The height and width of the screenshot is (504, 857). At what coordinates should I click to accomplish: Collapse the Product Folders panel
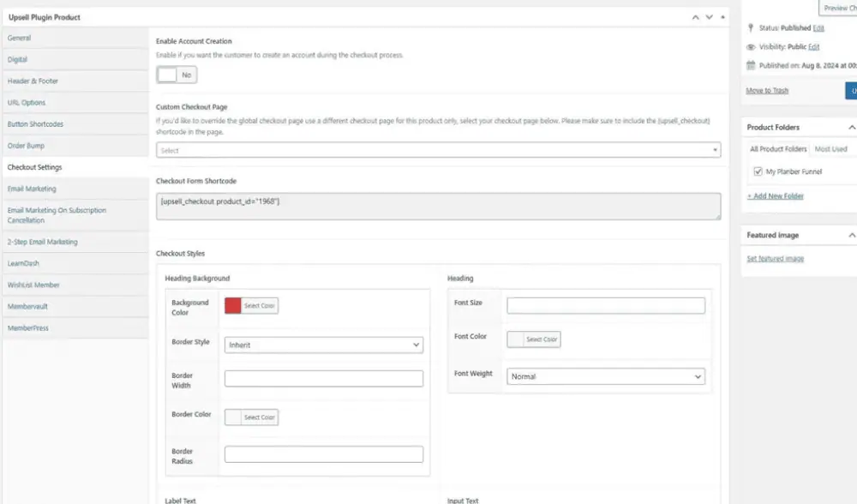[851, 127]
